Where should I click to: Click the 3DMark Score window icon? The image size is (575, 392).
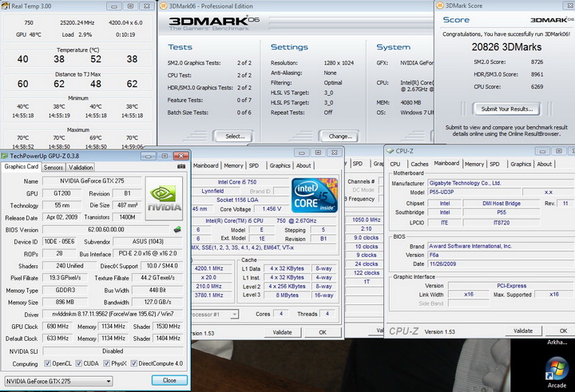point(442,5)
